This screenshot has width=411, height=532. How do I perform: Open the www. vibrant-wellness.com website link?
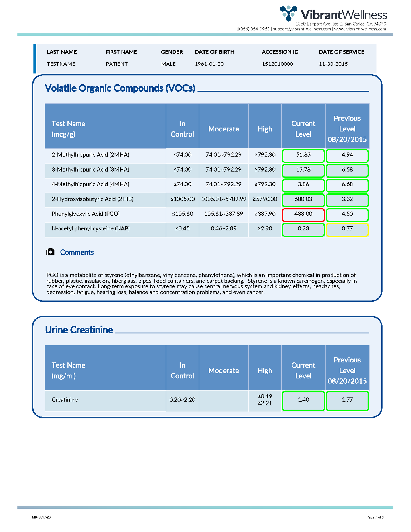(360, 29)
